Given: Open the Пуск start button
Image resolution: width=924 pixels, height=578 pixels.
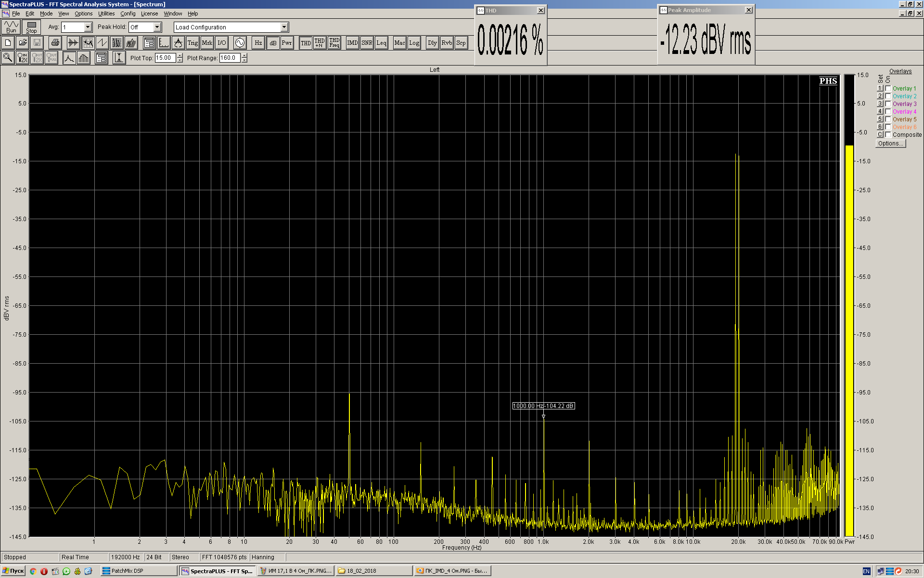Looking at the screenshot, I should point(13,571).
